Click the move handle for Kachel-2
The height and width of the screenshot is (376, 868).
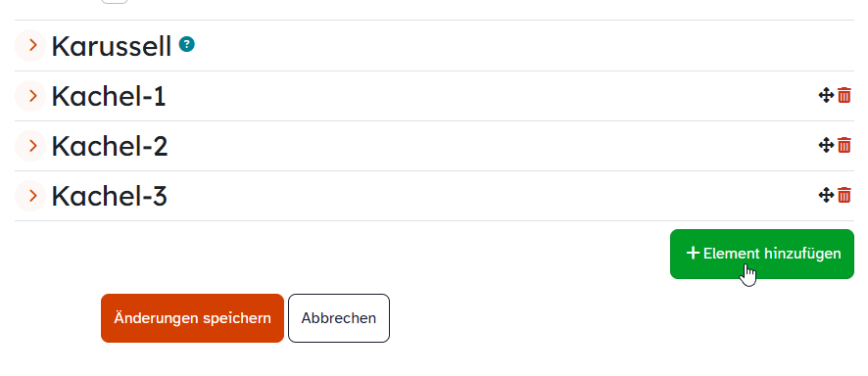point(826,146)
